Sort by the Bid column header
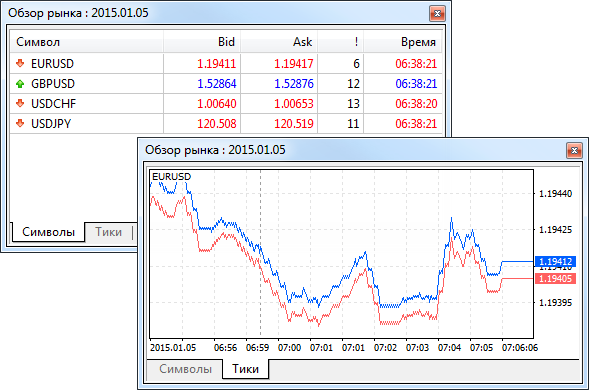 pos(202,42)
